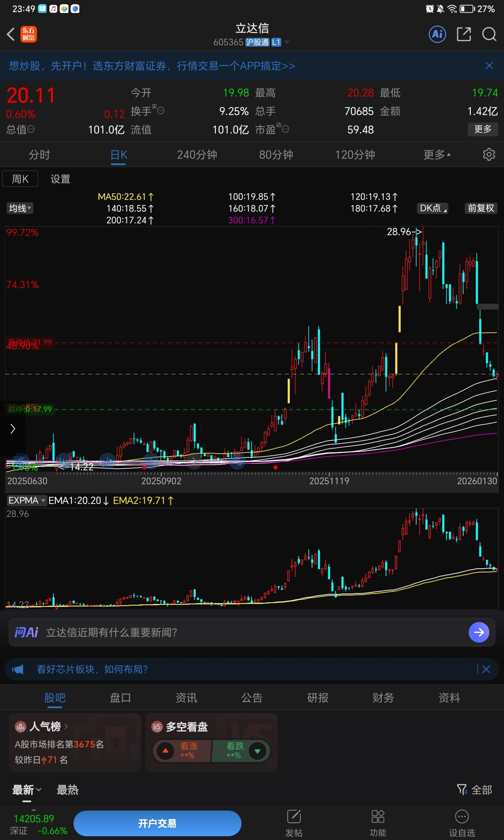
Task: Tap the VS 多空看盘 icon
Action: [157, 727]
